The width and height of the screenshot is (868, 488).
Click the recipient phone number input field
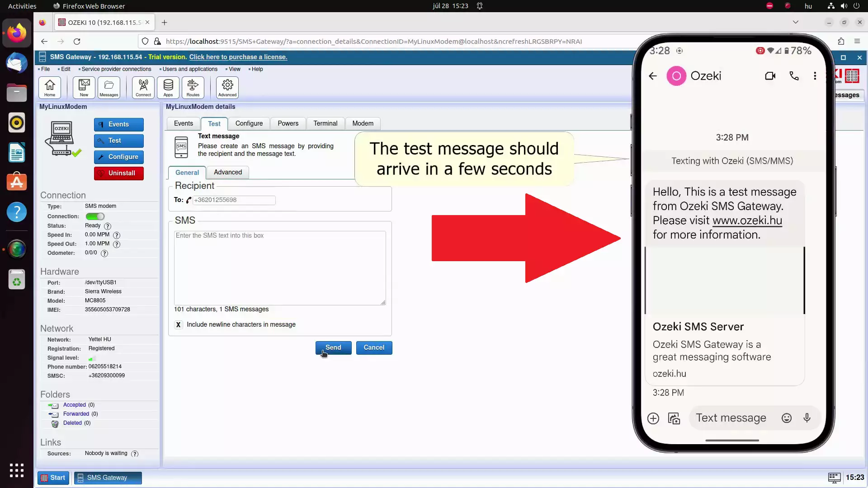tap(232, 200)
